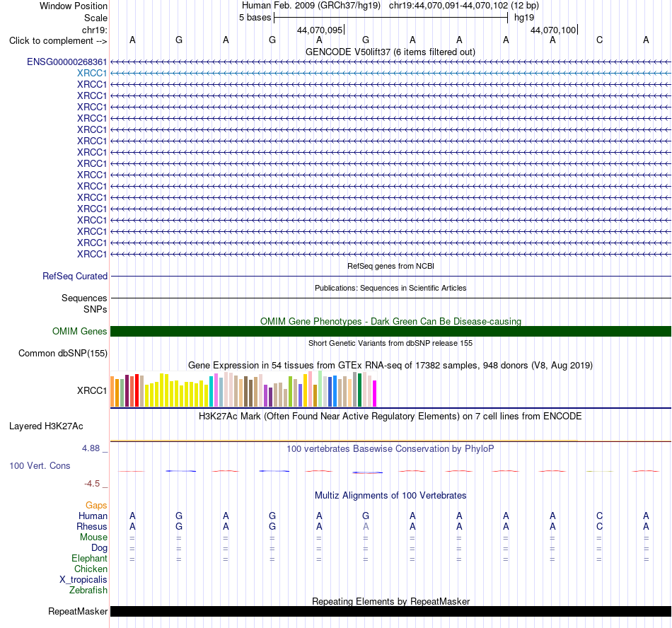Click the Human species label in alignment

point(93,516)
